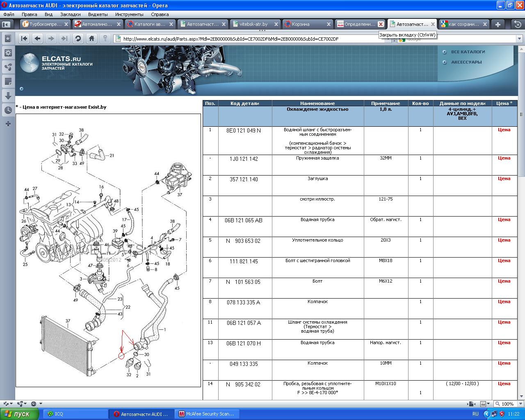525x420 pixels.
Task: Open the History panel clock icon
Action: (x=8, y=110)
